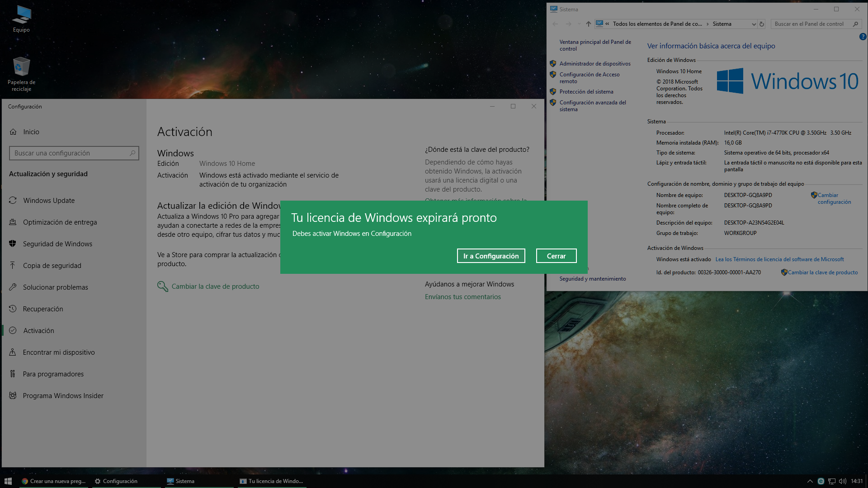Click Cambiar configuración in Sistema window
The height and width of the screenshot is (488, 868).
click(x=834, y=198)
